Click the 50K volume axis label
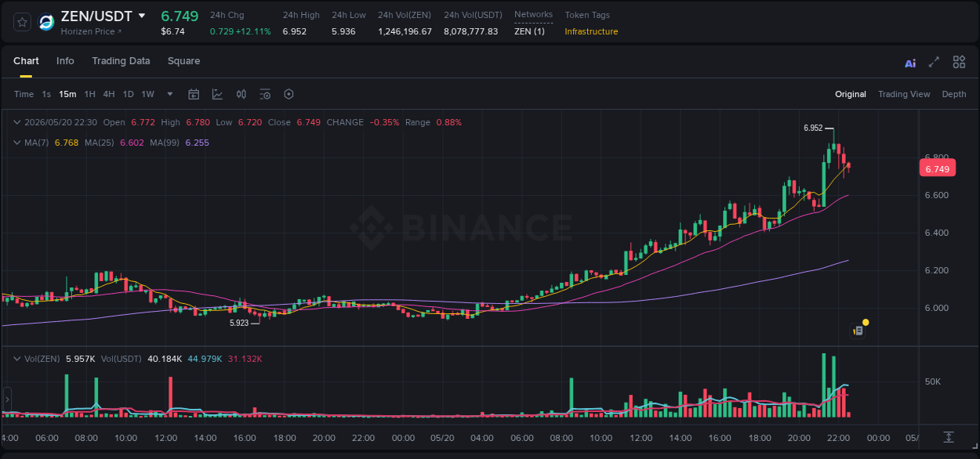This screenshot has height=459, width=980. click(933, 381)
